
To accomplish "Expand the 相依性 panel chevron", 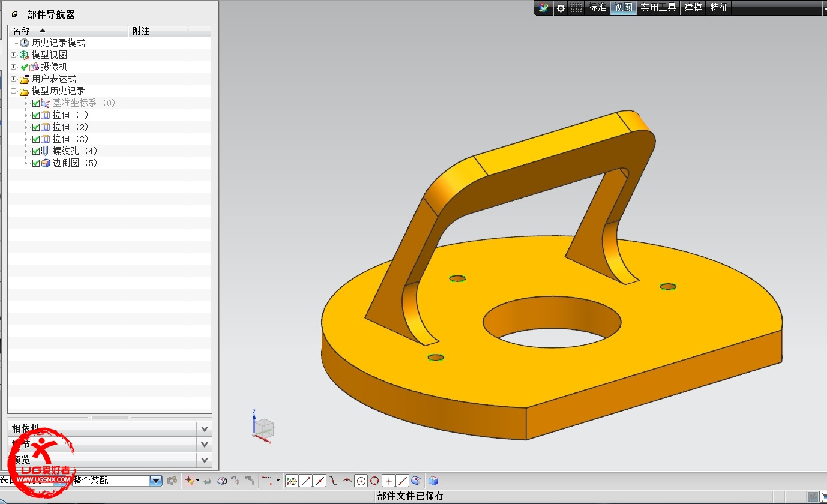I will (x=205, y=429).
